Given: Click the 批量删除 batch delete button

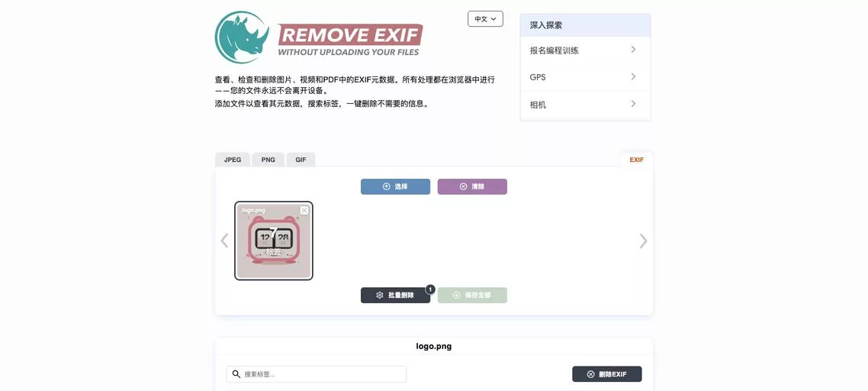Looking at the screenshot, I should point(395,296).
